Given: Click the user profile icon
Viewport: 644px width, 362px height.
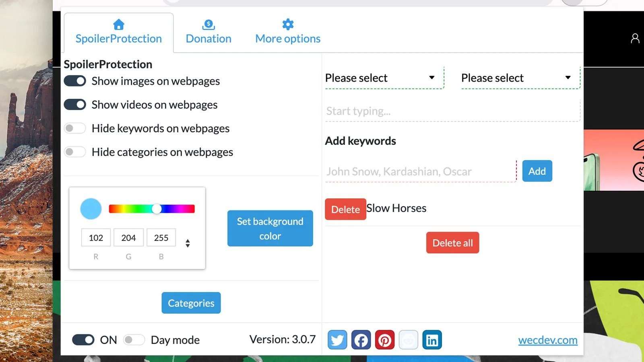Looking at the screenshot, I should (x=635, y=38).
